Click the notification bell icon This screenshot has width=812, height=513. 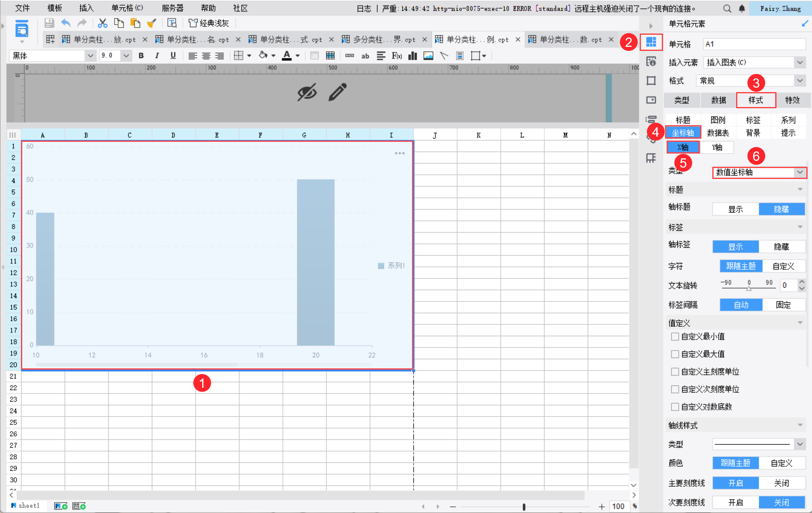click(x=742, y=8)
